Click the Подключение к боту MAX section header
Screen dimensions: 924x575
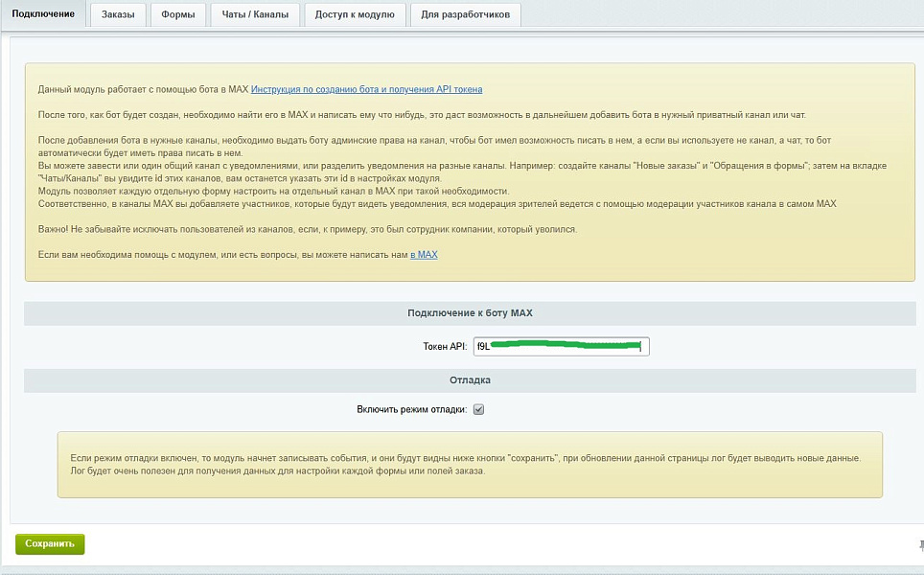469,313
